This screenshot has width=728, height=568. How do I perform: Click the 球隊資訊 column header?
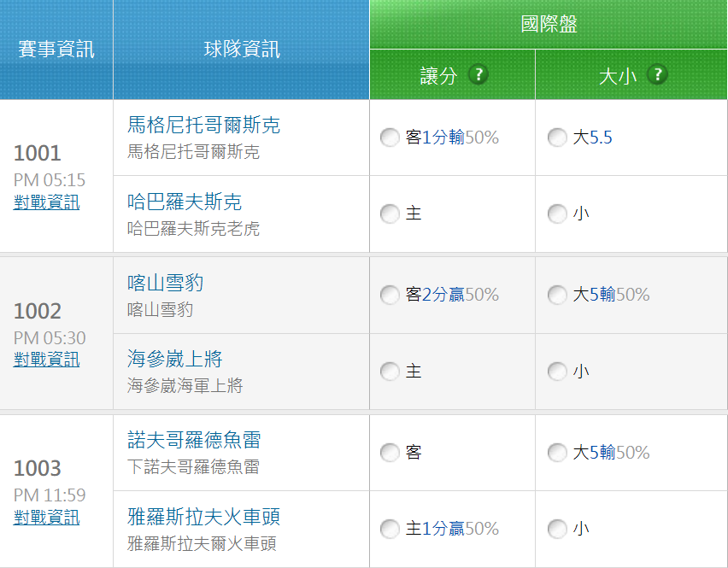[x=241, y=50]
